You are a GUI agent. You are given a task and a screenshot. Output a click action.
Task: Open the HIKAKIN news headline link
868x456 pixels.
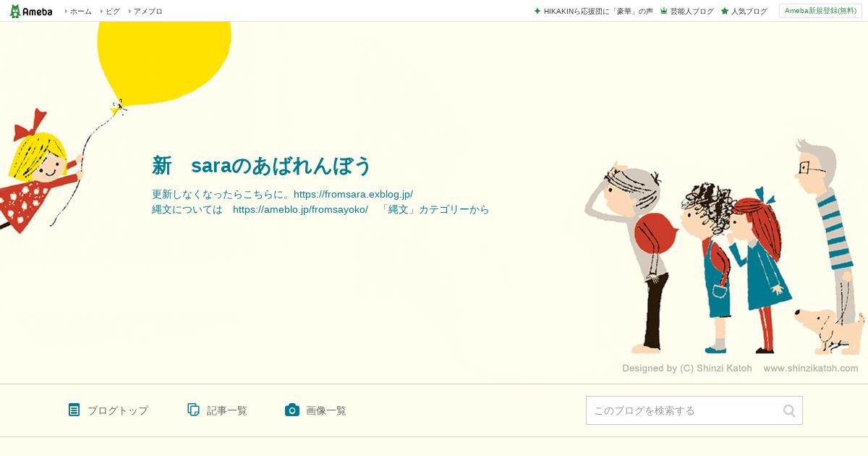pos(598,12)
